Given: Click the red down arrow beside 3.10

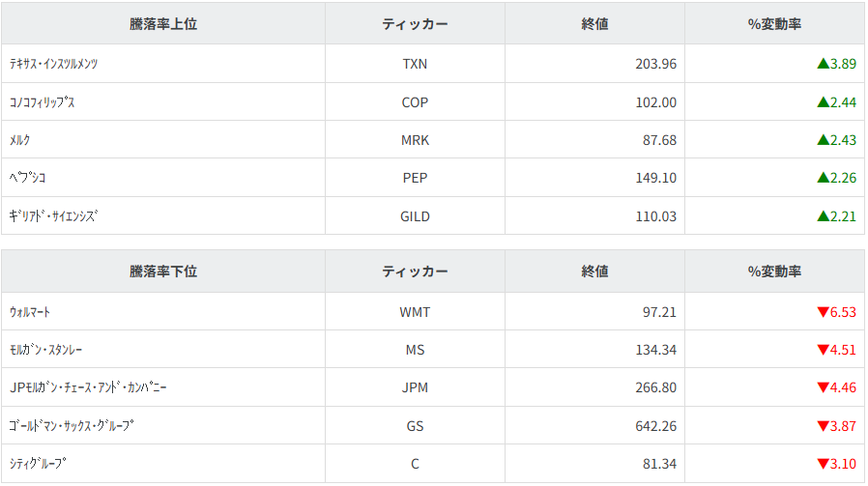Looking at the screenshot, I should tap(823, 464).
